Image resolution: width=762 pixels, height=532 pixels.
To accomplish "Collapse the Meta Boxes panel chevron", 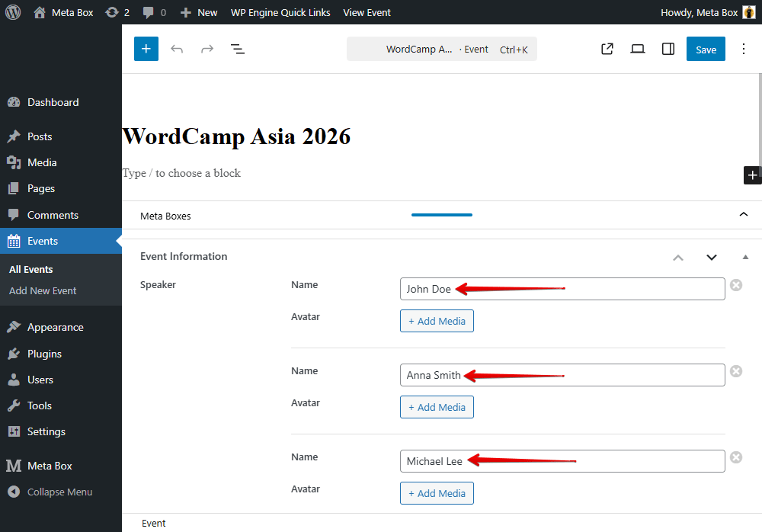I will [x=744, y=215].
